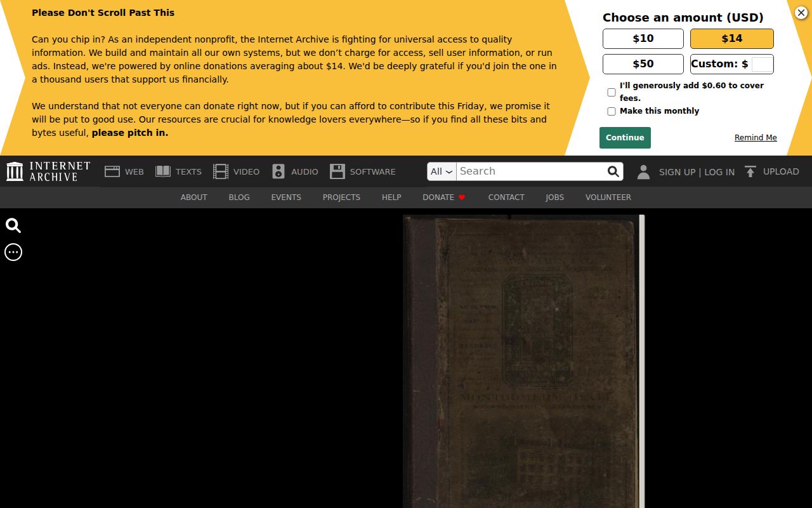
Task: Select the $14 donation amount
Action: coord(732,39)
